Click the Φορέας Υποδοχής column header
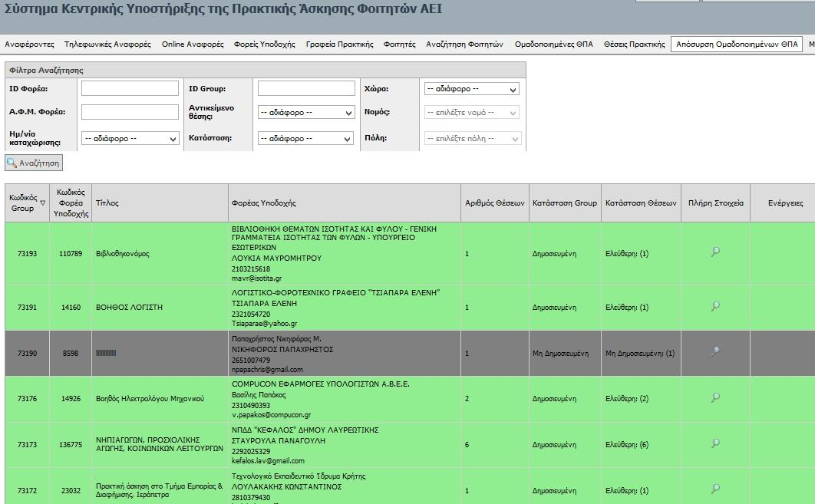Viewport: 815px width, 504px height. click(x=344, y=203)
